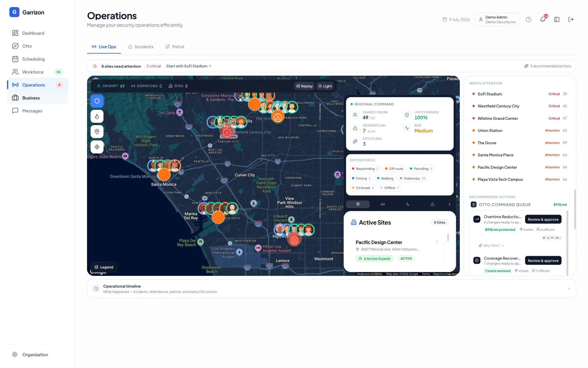Open notifications bell with 24 badge

pyautogui.click(x=543, y=19)
